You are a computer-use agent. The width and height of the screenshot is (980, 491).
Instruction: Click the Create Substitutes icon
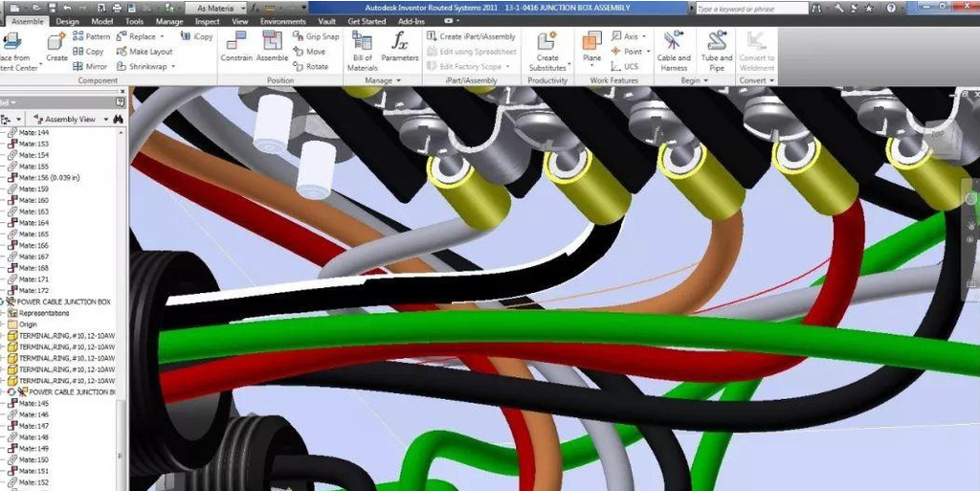547,50
